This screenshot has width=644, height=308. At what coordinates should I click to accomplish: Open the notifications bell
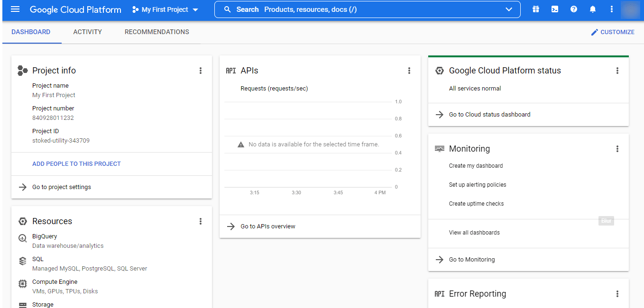[593, 9]
